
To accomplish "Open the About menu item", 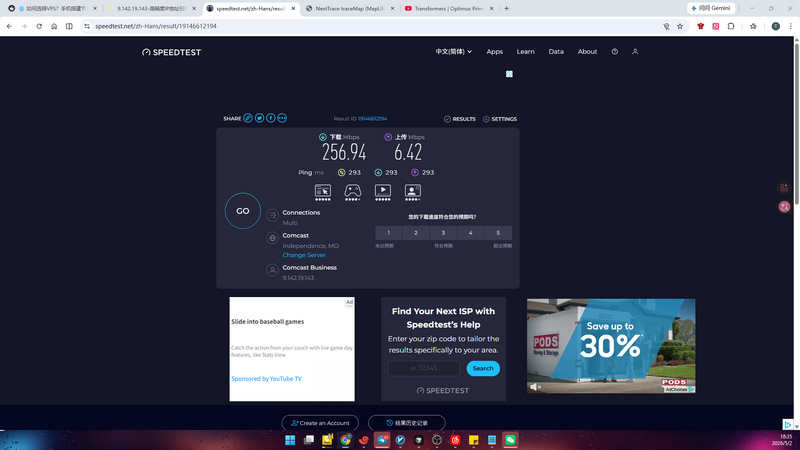I will coord(587,52).
